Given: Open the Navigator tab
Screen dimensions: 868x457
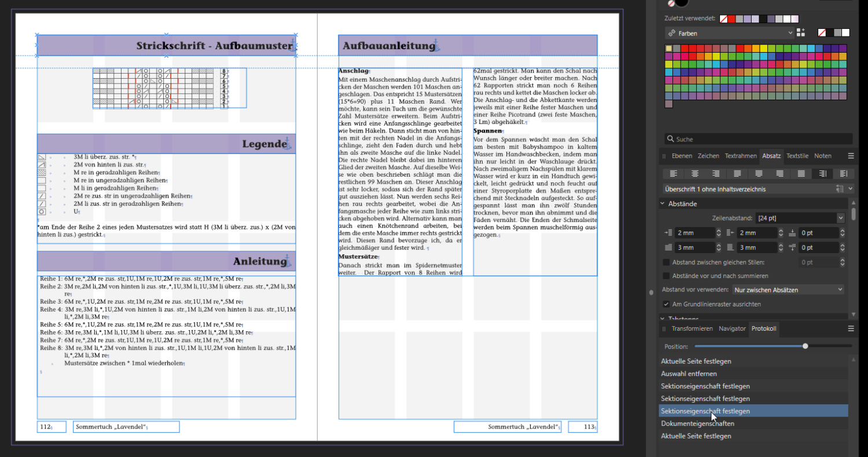Looking at the screenshot, I should (732, 328).
